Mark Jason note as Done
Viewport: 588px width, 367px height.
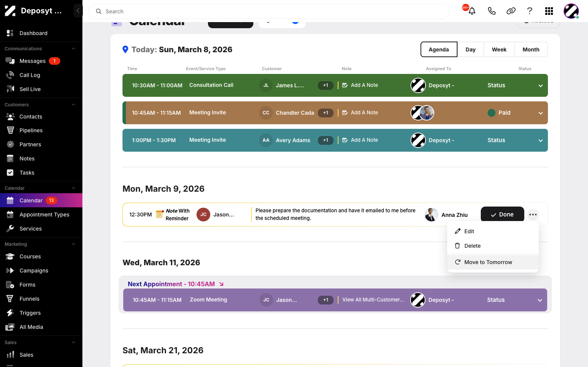click(x=502, y=215)
